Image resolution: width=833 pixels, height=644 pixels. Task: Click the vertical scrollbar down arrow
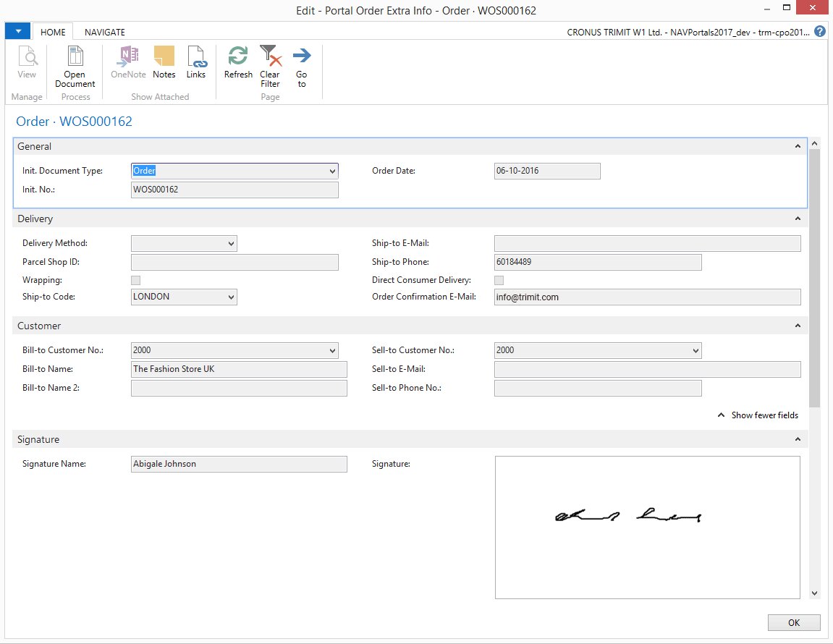pyautogui.click(x=814, y=593)
